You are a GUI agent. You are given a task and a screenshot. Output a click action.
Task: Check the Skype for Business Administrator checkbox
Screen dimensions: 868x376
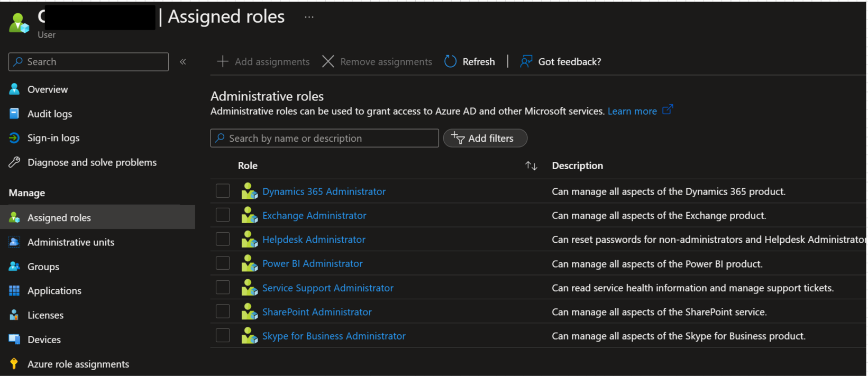point(223,335)
